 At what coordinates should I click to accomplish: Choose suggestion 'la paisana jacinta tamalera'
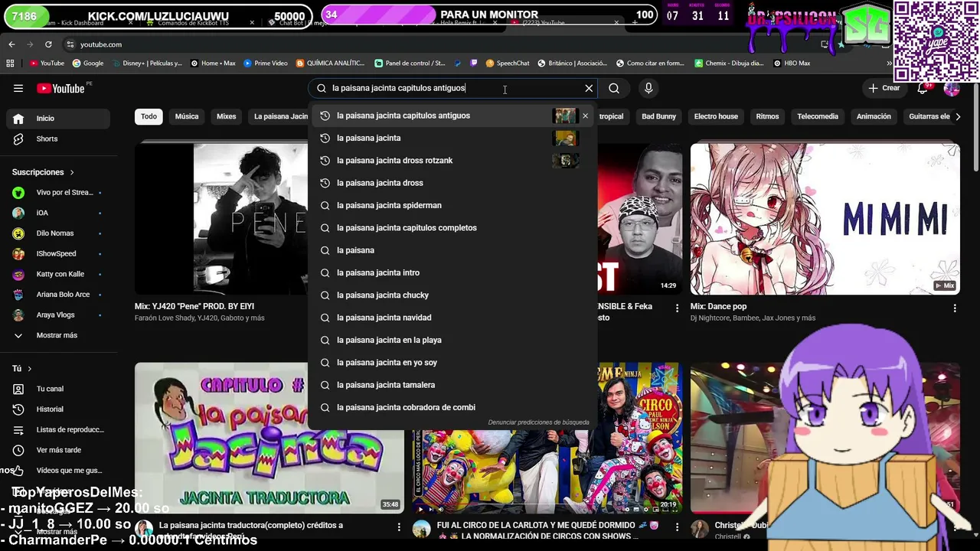click(x=452, y=385)
